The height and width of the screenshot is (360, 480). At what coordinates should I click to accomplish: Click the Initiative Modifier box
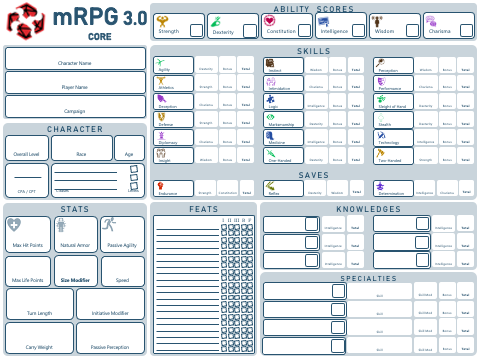point(110,304)
